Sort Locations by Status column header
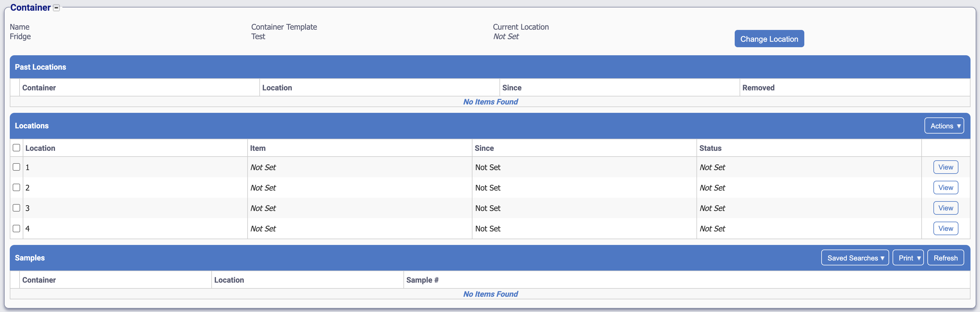The image size is (980, 312). tap(710, 148)
